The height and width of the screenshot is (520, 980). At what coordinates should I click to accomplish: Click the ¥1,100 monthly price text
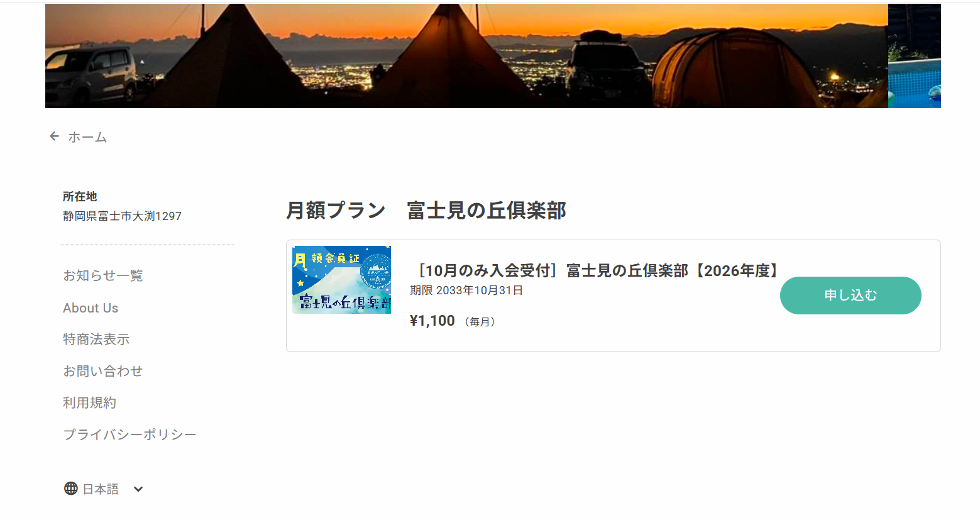(432, 321)
